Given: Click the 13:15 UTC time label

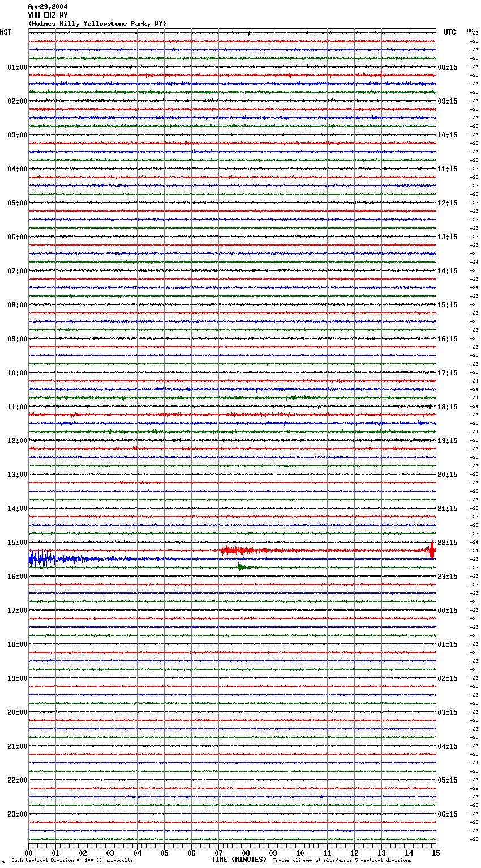Looking at the screenshot, I should click(x=448, y=237).
